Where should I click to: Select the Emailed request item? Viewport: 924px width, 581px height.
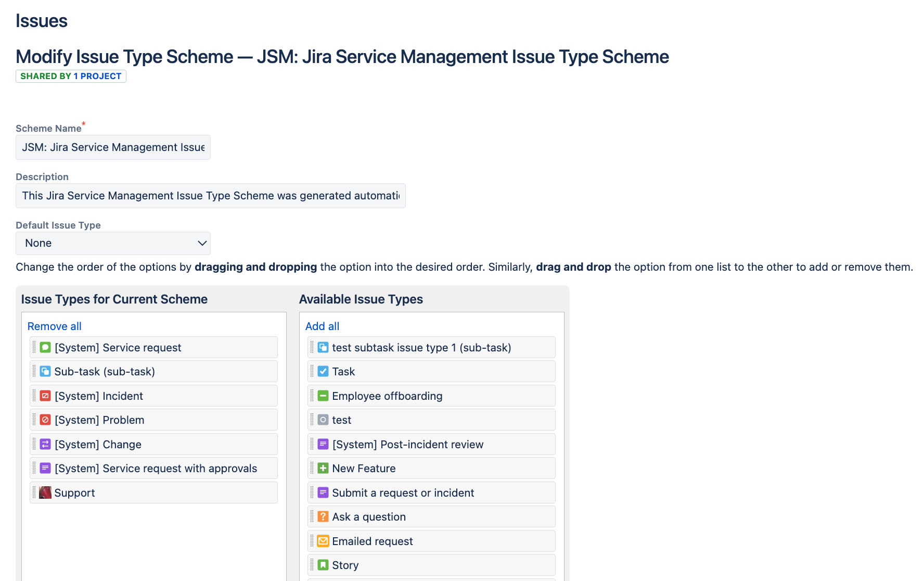[x=431, y=541]
